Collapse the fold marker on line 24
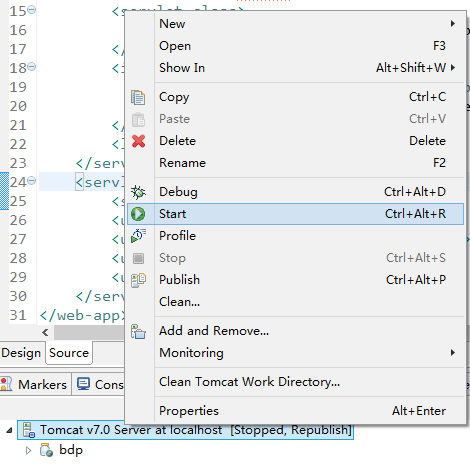The width and height of the screenshot is (470, 470). click(32, 181)
